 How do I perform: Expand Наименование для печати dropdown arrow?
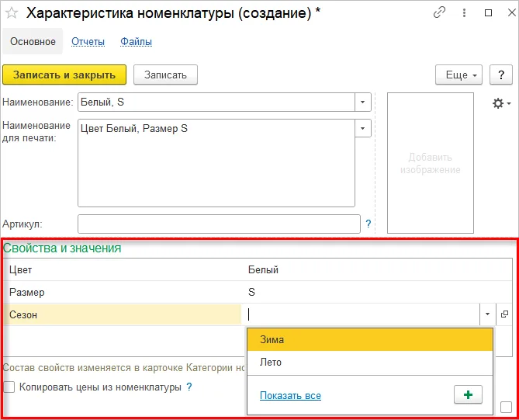tap(363, 128)
